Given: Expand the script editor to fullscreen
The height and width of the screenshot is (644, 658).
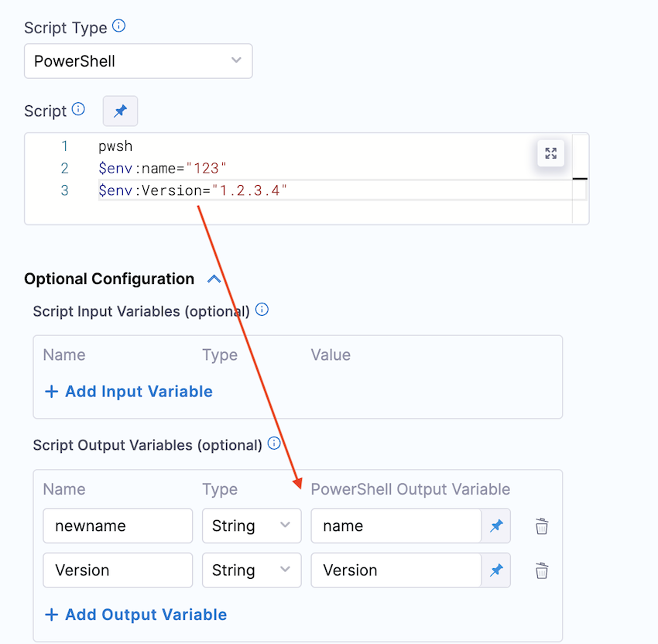Looking at the screenshot, I should coord(550,153).
